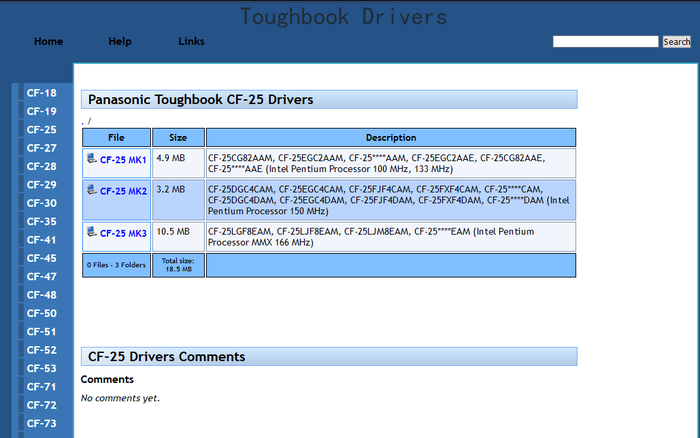Image resolution: width=700 pixels, height=438 pixels.
Task: Click 'Panasonic Toughbook CF-25 Drivers' heading
Action: [200, 99]
